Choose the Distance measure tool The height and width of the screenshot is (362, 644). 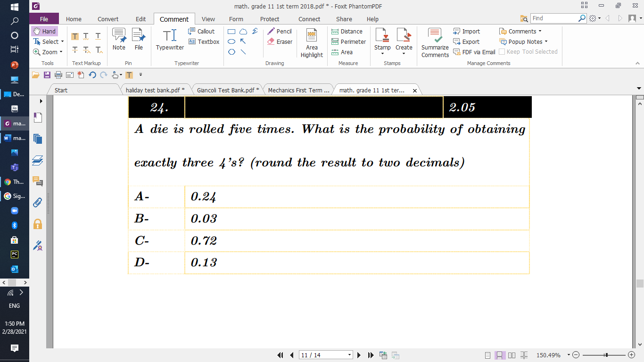coord(347,32)
